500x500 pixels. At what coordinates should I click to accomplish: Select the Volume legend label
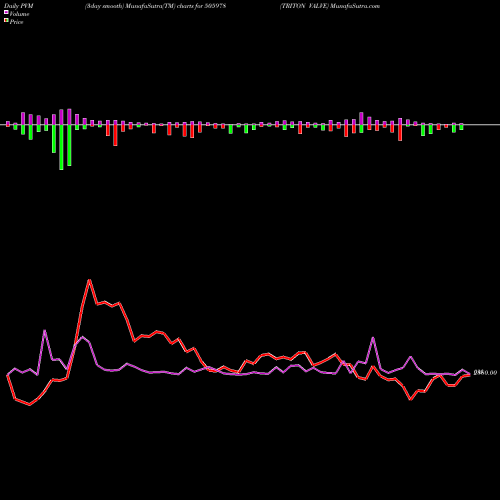(x=19, y=14)
